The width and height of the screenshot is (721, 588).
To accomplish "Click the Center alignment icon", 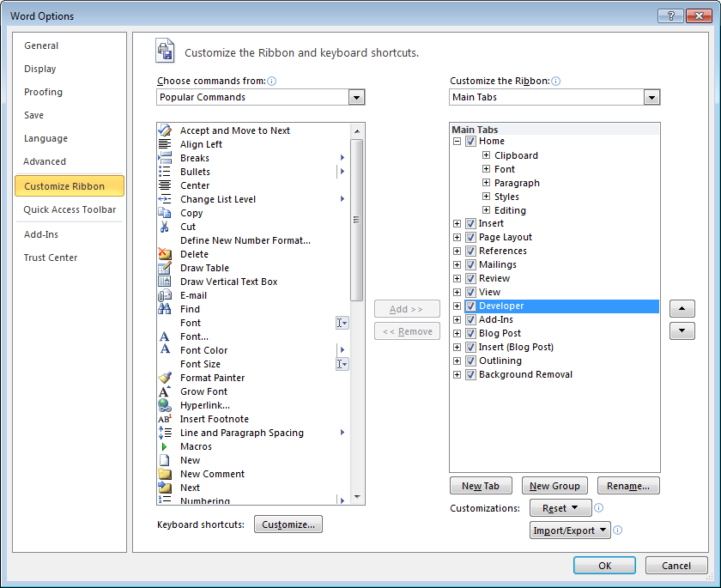I will (x=165, y=185).
